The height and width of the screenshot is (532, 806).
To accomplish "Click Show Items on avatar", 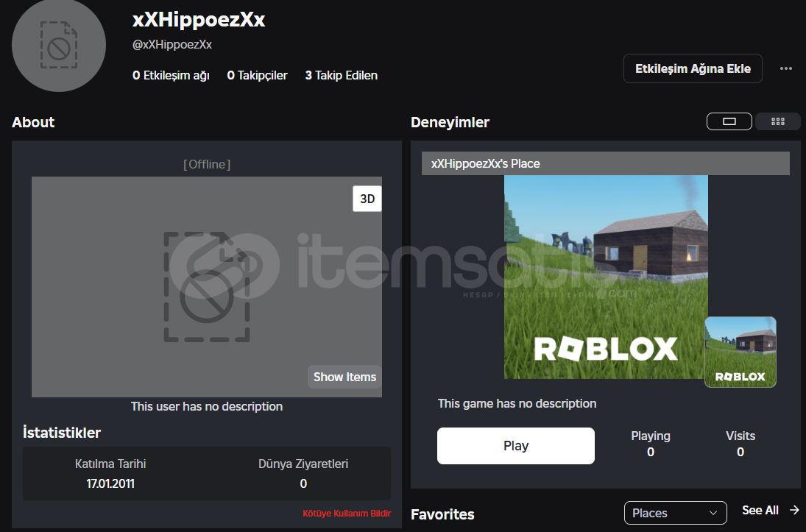I will [344, 377].
